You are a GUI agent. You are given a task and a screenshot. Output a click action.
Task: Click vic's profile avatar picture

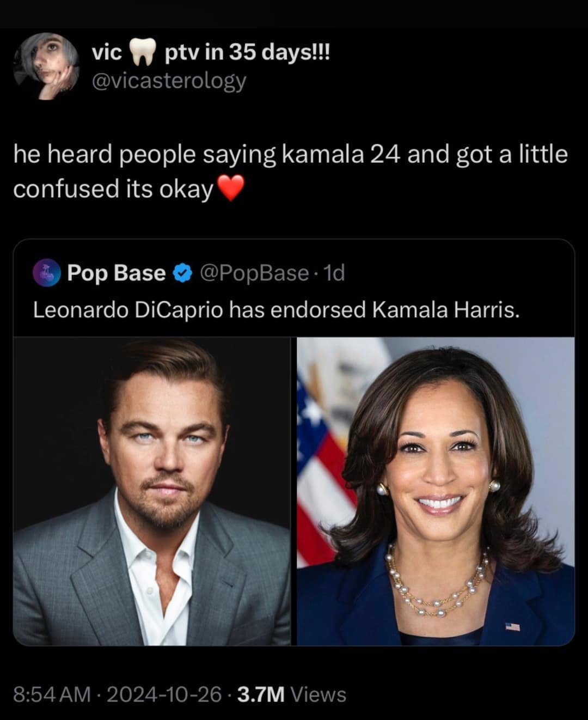47,66
